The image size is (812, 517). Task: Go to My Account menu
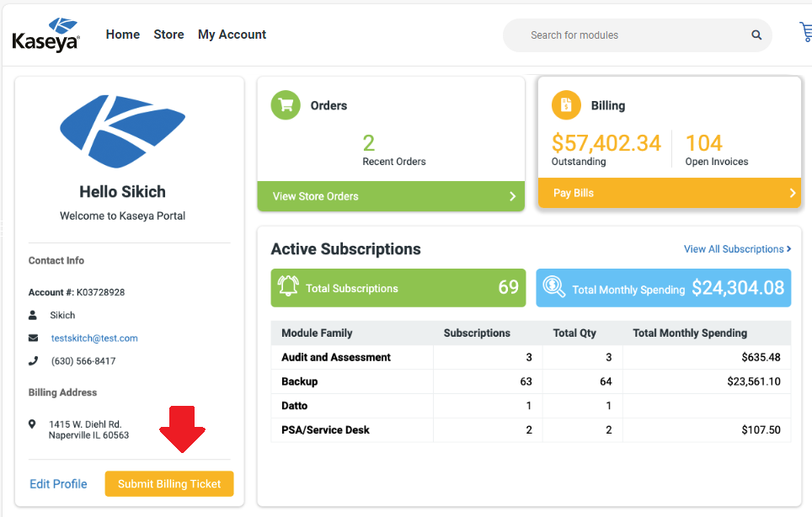tap(232, 35)
